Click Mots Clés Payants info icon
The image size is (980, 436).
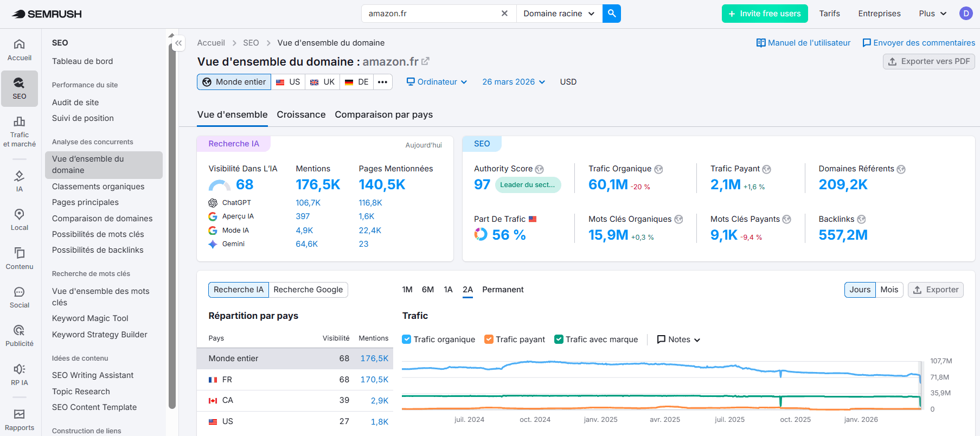786,219
